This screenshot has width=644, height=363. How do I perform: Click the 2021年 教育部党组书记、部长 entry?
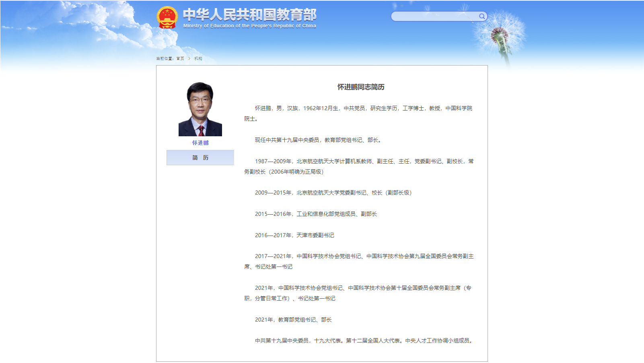293,320
